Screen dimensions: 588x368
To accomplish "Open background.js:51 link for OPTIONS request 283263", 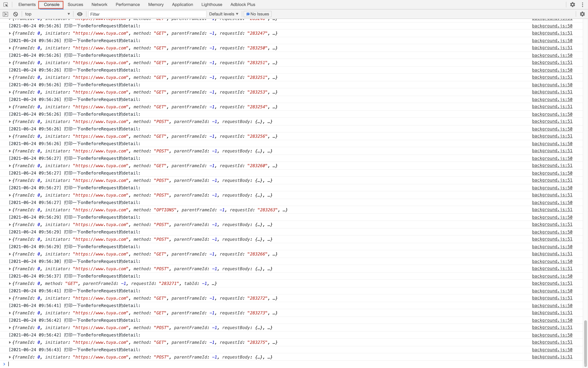I will 552,210.
